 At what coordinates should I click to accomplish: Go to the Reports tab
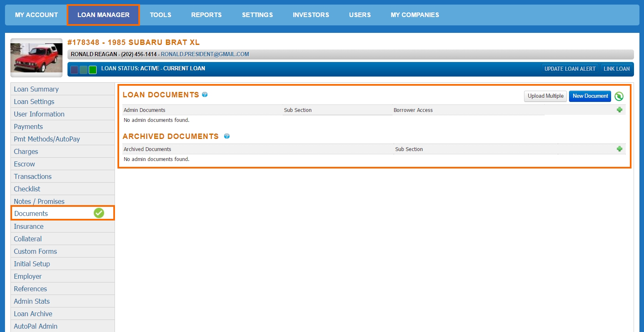point(206,15)
